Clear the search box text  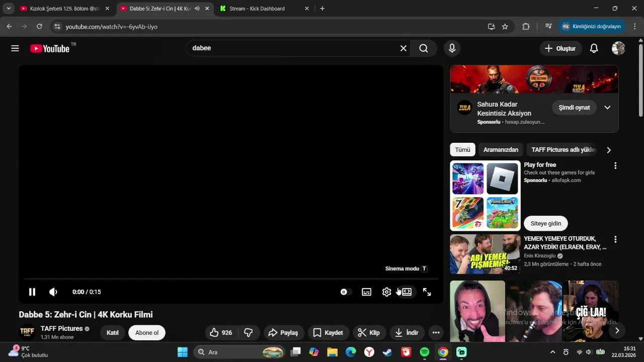403,48
